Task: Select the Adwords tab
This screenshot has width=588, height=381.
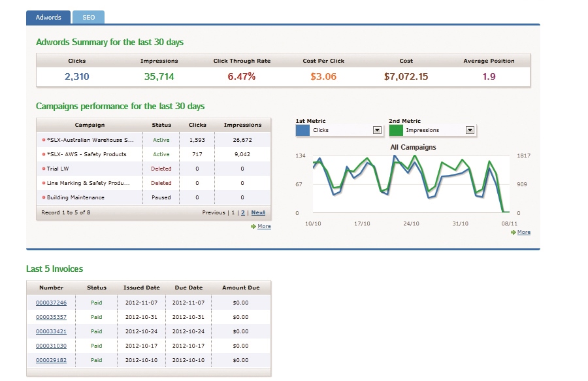Action: [x=48, y=17]
